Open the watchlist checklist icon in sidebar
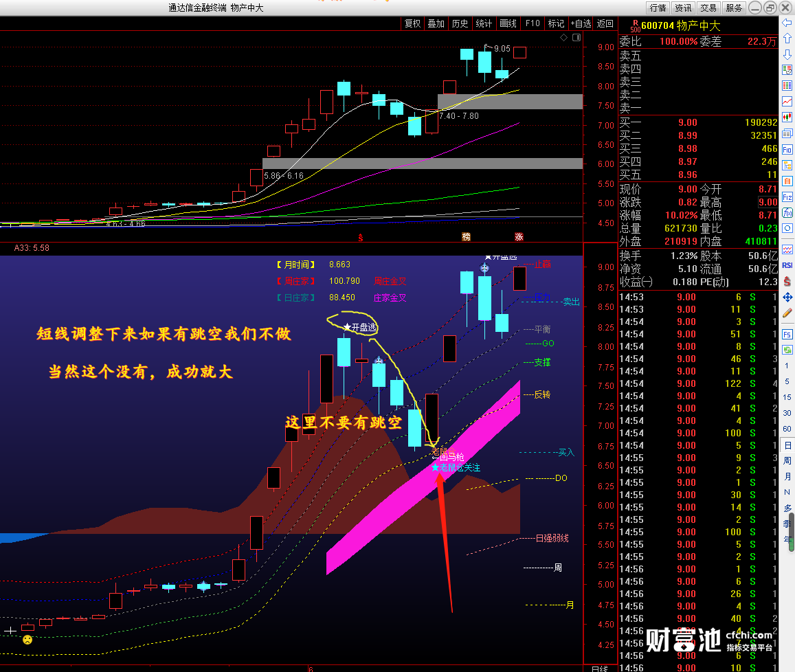 click(x=787, y=70)
